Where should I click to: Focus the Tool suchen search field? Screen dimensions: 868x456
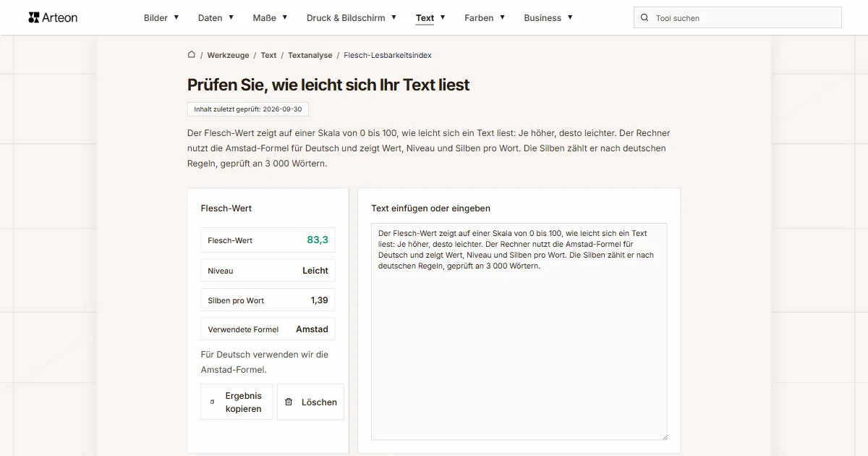click(x=738, y=17)
